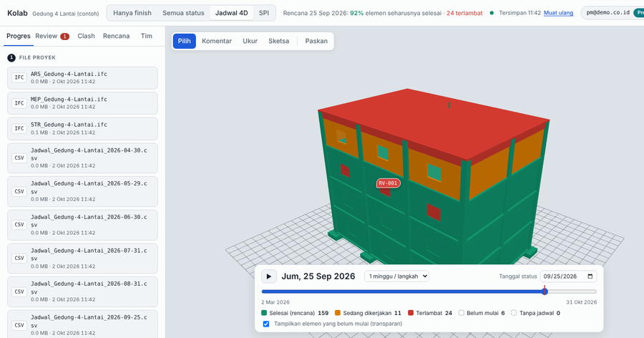Click the dashed Tanpa jadwal legend circle
Viewport: 644px width, 338px height.
pyautogui.click(x=514, y=313)
